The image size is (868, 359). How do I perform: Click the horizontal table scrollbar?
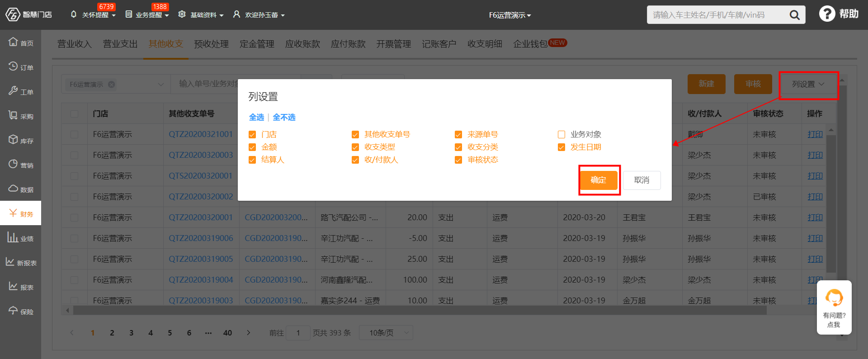420,310
